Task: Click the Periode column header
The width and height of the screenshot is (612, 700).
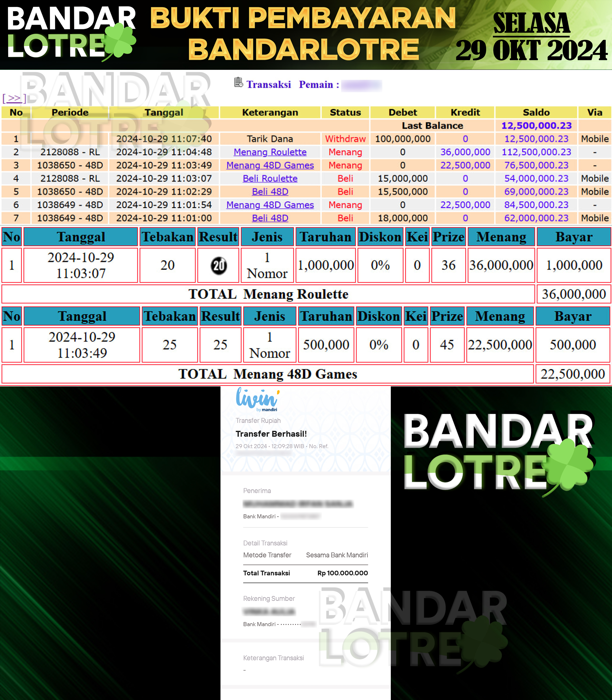Action: tap(70, 113)
